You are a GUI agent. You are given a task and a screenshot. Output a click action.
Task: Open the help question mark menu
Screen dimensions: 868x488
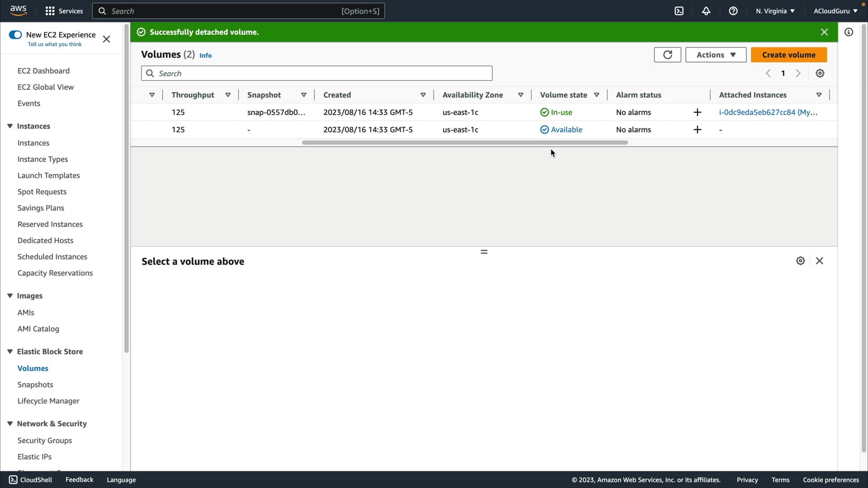(x=733, y=11)
